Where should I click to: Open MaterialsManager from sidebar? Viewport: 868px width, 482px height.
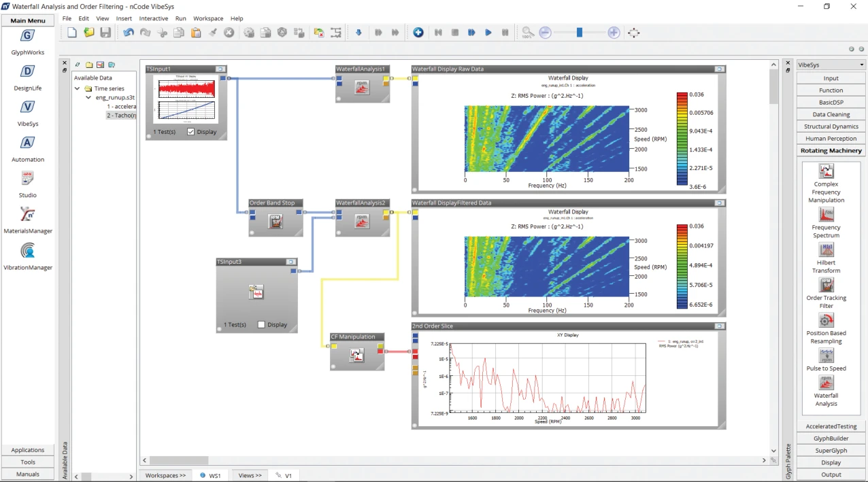coord(28,214)
